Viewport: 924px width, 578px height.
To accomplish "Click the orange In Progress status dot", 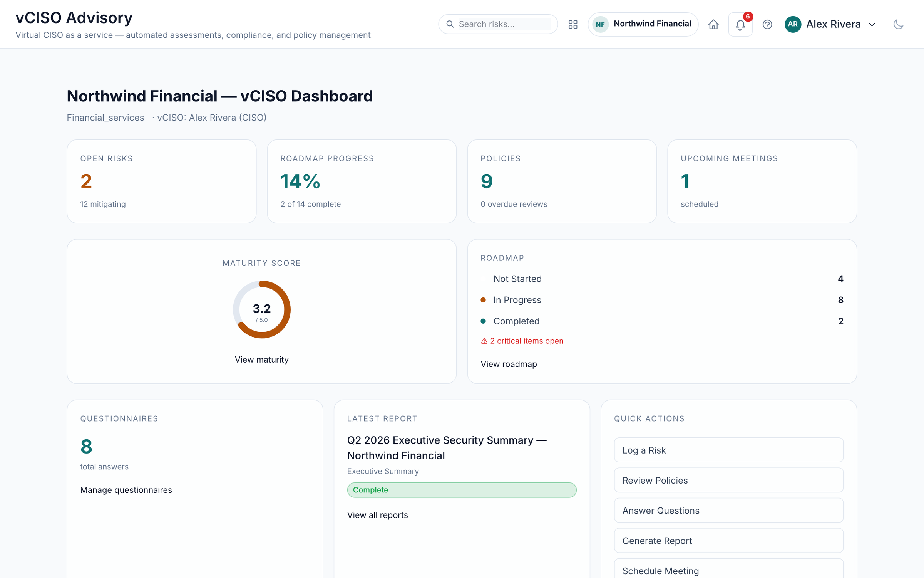I will (483, 300).
